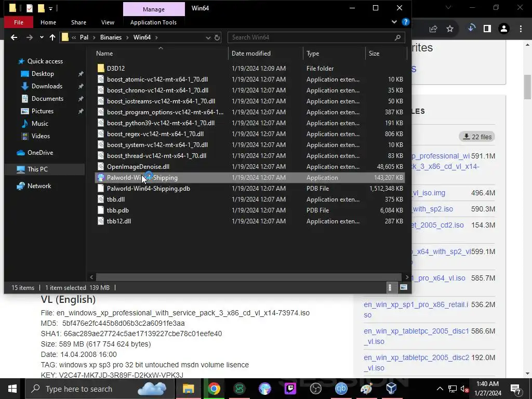Switch to large icons view layout icon
The width and height of the screenshot is (532, 399).
403,288
